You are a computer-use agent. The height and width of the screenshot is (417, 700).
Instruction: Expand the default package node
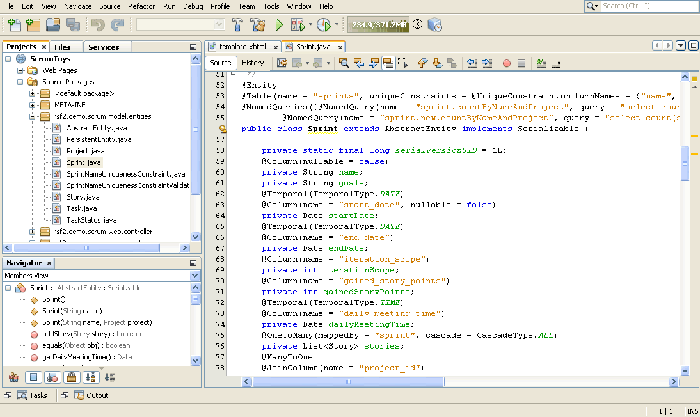[x=32, y=94]
